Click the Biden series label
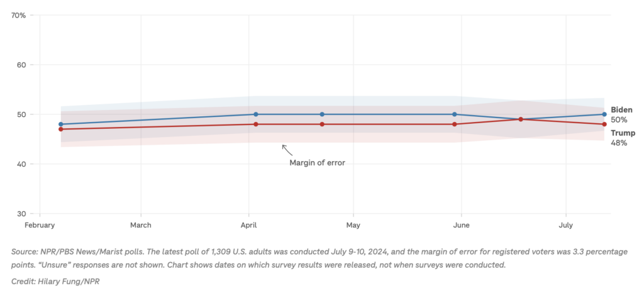This screenshot has width=644, height=303. coord(621,110)
